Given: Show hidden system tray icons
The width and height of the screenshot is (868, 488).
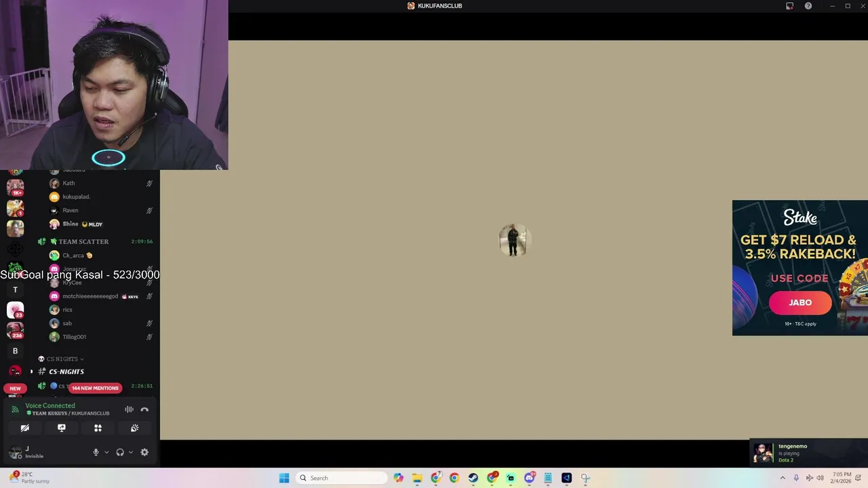Looking at the screenshot, I should (x=783, y=478).
